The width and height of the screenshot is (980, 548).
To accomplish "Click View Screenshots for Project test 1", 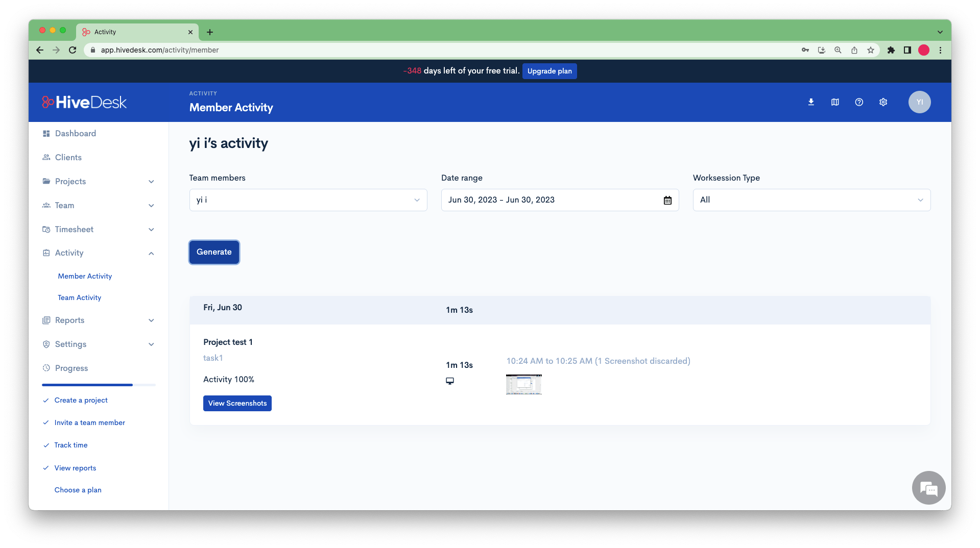I will [237, 403].
